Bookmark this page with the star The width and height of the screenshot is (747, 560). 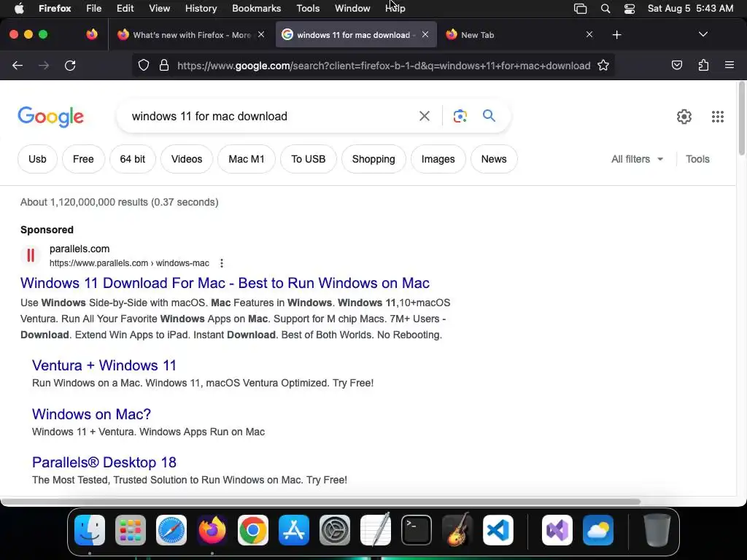(x=603, y=65)
